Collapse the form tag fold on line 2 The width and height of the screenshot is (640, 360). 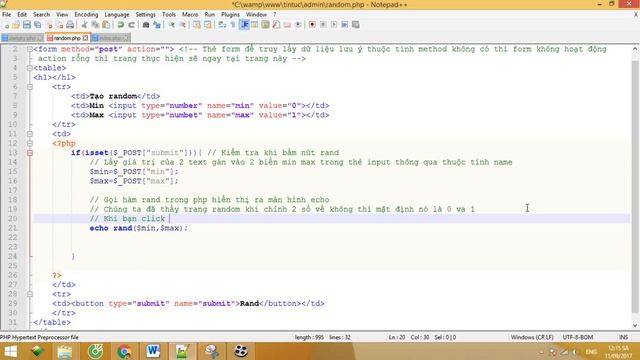click(30, 49)
